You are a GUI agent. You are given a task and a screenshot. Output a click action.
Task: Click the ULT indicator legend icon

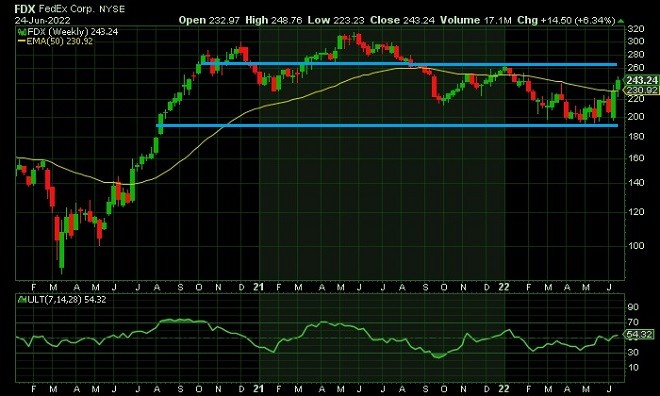(22, 300)
